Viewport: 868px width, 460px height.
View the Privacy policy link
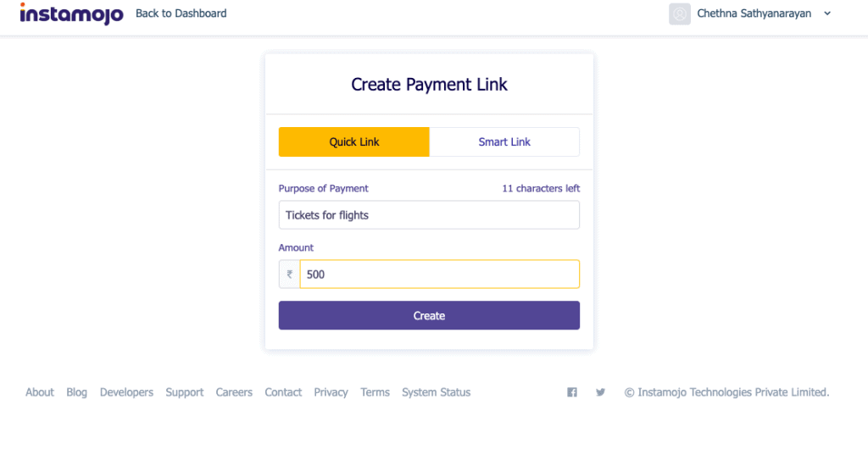click(x=331, y=392)
